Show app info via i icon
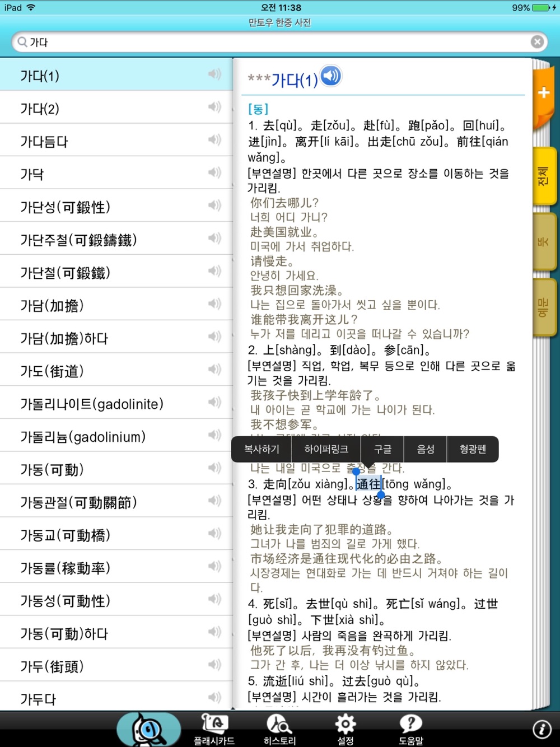The width and height of the screenshot is (560, 747). [542, 729]
